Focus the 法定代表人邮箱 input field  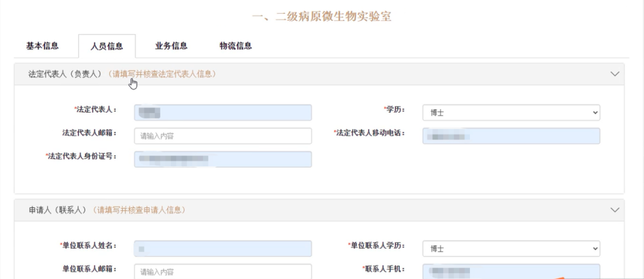(222, 136)
